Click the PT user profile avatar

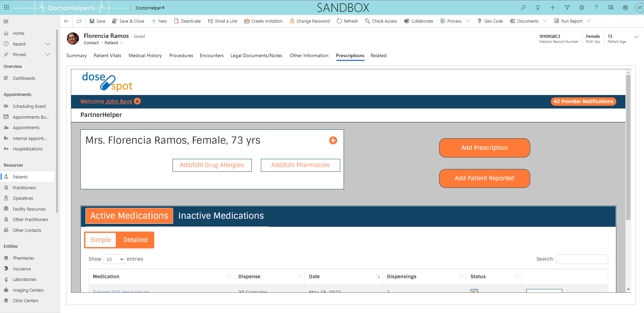tap(640, 8)
